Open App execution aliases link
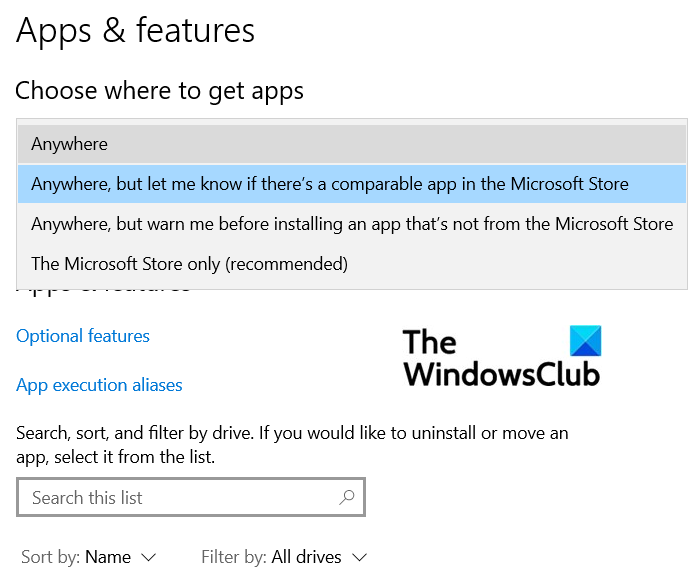The width and height of the screenshot is (700, 587). pyautogui.click(x=99, y=385)
